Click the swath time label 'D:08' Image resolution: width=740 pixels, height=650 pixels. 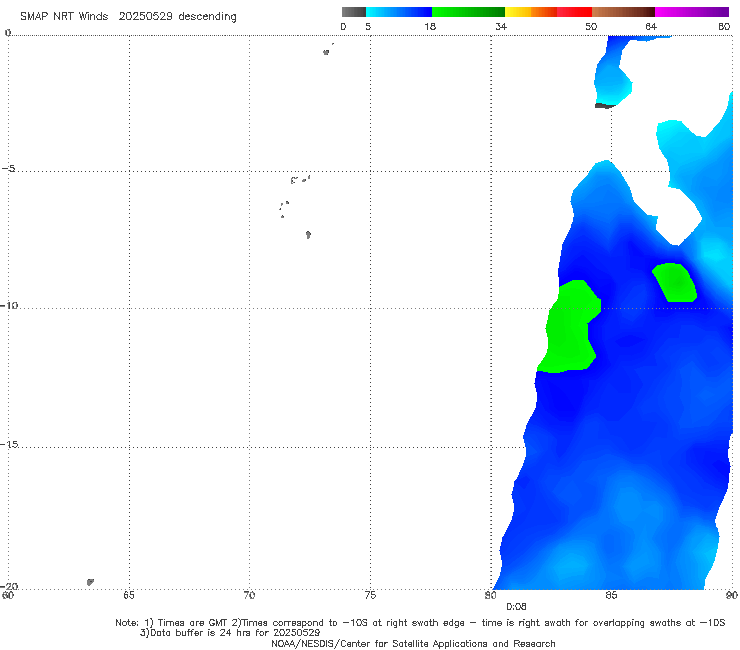click(x=516, y=607)
